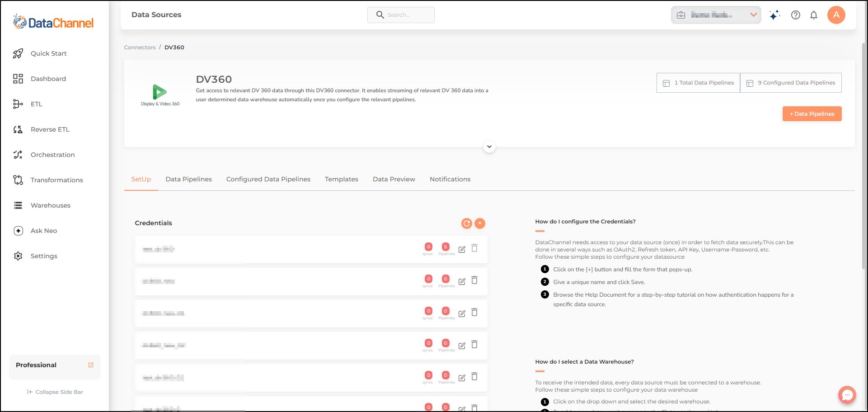This screenshot has width=868, height=412.
Task: Click in the Search field
Action: 401,15
